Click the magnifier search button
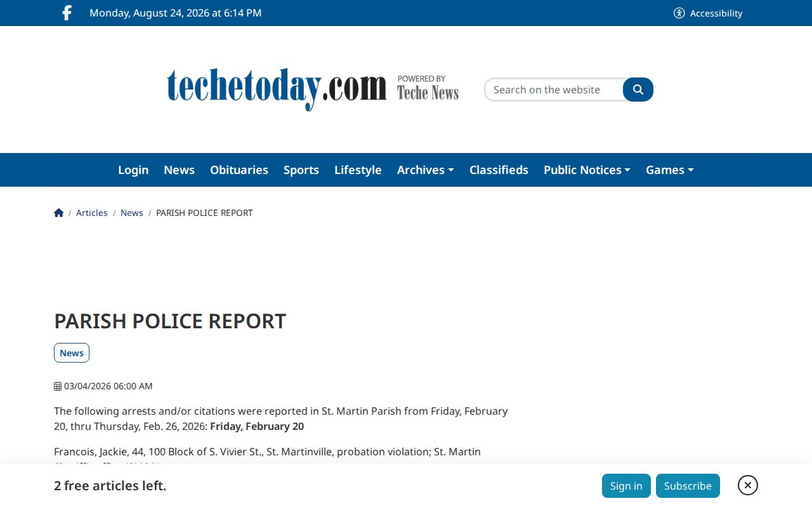Viewport: 812px width, 508px height. click(x=638, y=90)
